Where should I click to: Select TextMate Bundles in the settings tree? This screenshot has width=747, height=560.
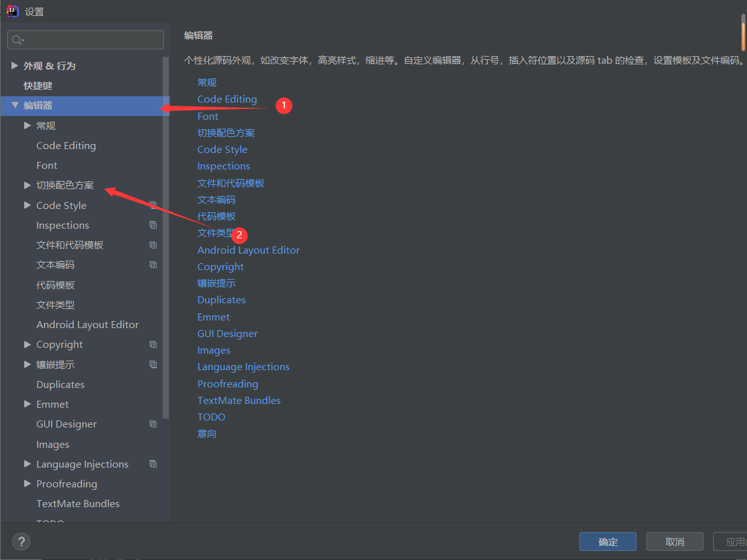point(78,503)
